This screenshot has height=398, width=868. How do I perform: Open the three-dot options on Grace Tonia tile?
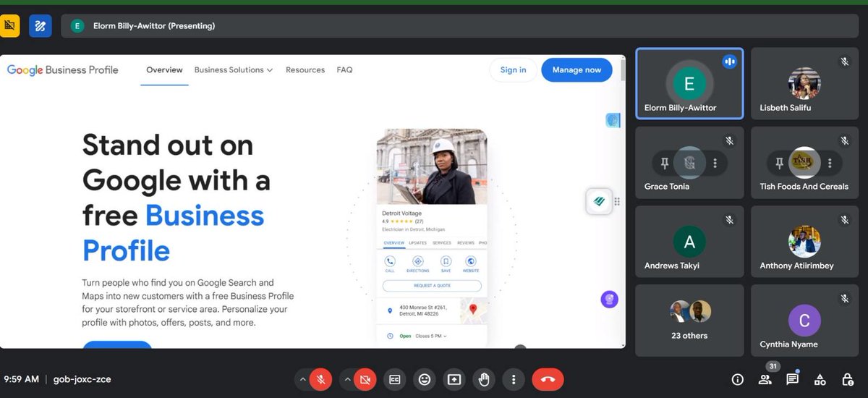pos(715,164)
